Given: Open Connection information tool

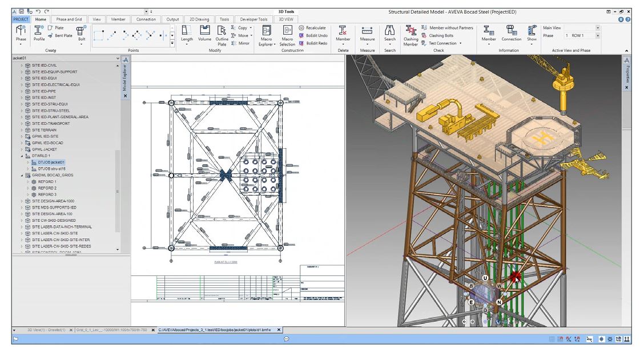Looking at the screenshot, I should pos(512,33).
